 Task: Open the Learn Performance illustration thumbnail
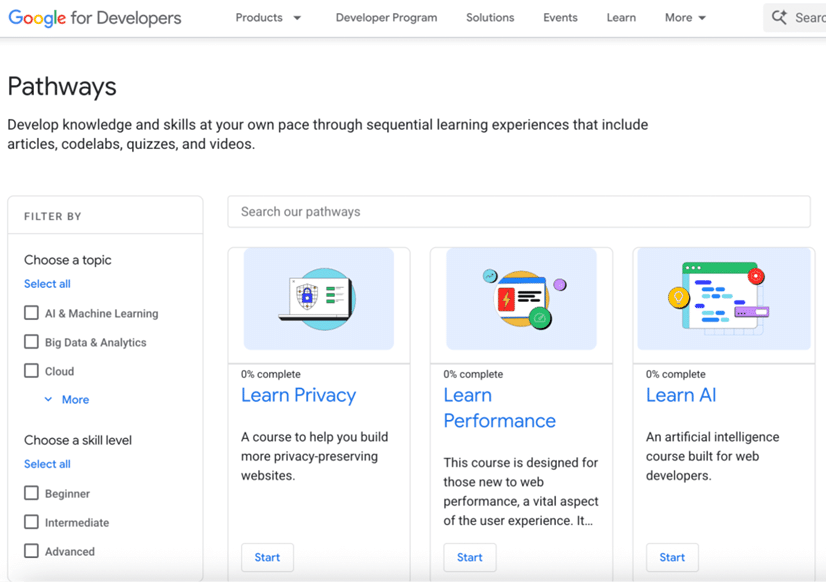[521, 299]
